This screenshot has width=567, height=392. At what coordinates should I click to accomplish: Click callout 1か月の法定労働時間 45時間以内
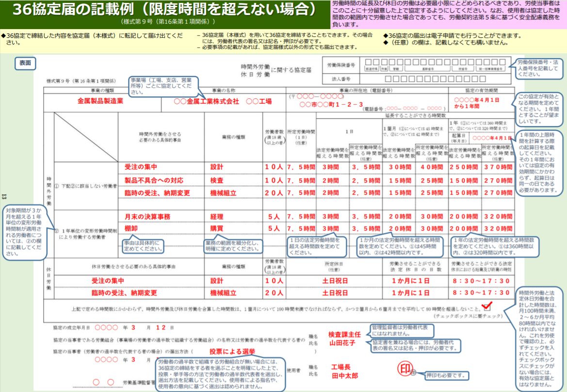(x=399, y=247)
